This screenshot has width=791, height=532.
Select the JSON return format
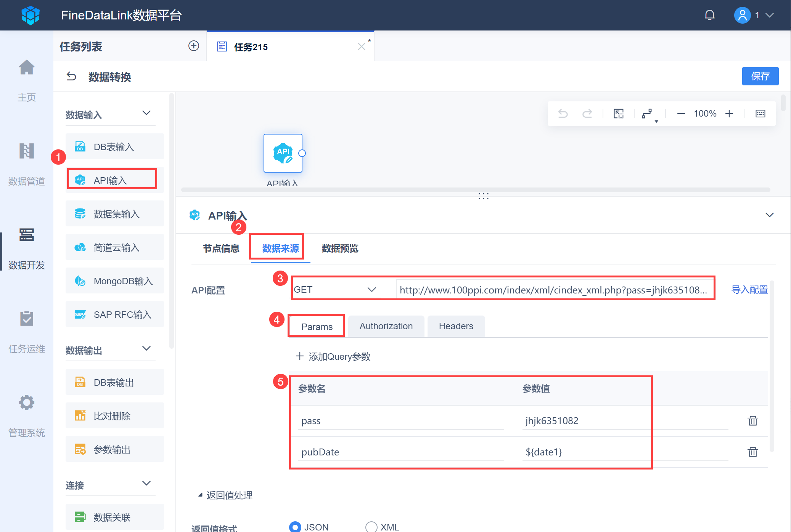pyautogui.click(x=294, y=526)
